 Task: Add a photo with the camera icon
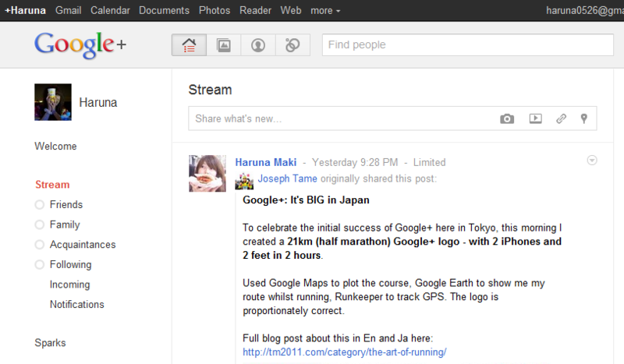coord(507,118)
